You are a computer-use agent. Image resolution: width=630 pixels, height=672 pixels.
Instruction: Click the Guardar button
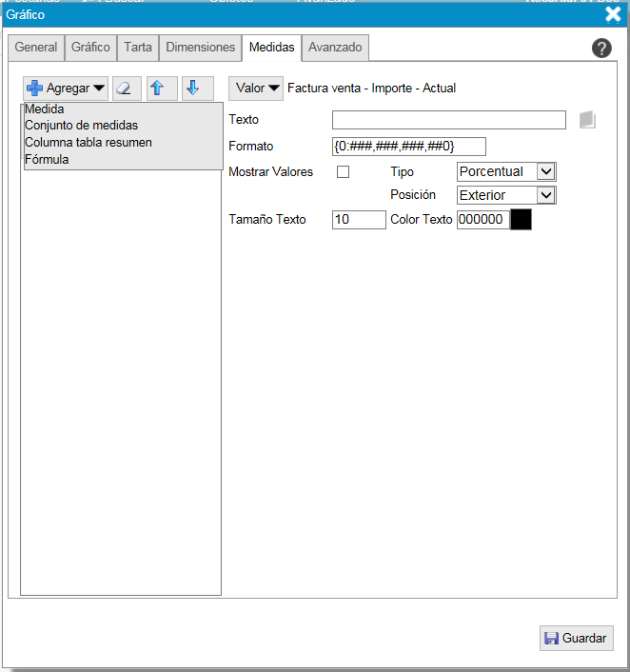[x=576, y=638]
